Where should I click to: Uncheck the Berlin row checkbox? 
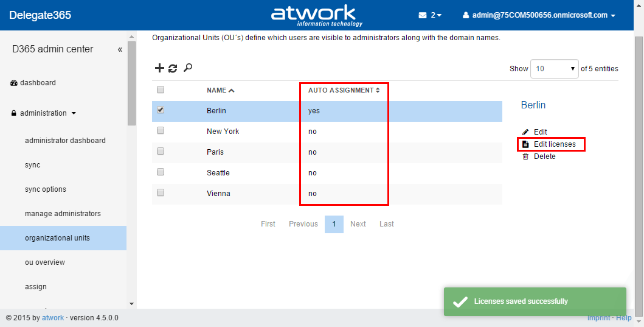click(x=161, y=110)
